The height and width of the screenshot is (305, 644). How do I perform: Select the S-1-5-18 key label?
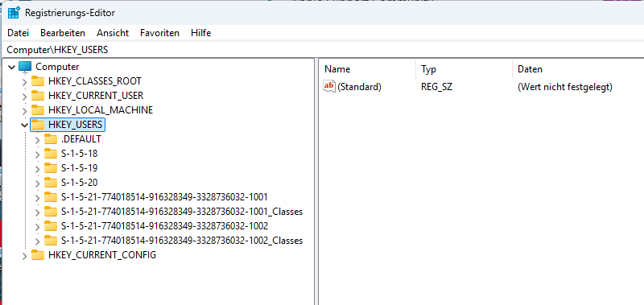click(79, 154)
